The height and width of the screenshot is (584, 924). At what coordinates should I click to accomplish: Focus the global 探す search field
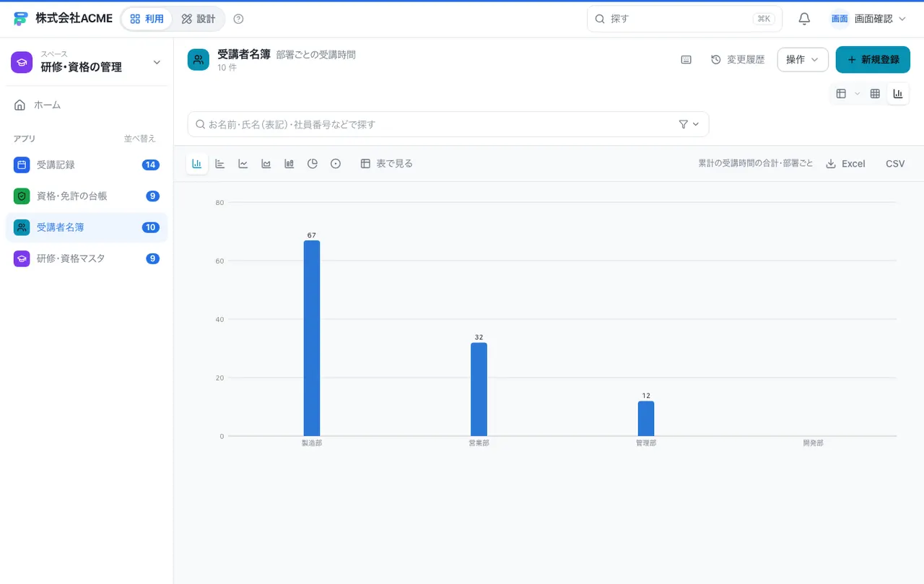[x=684, y=19]
